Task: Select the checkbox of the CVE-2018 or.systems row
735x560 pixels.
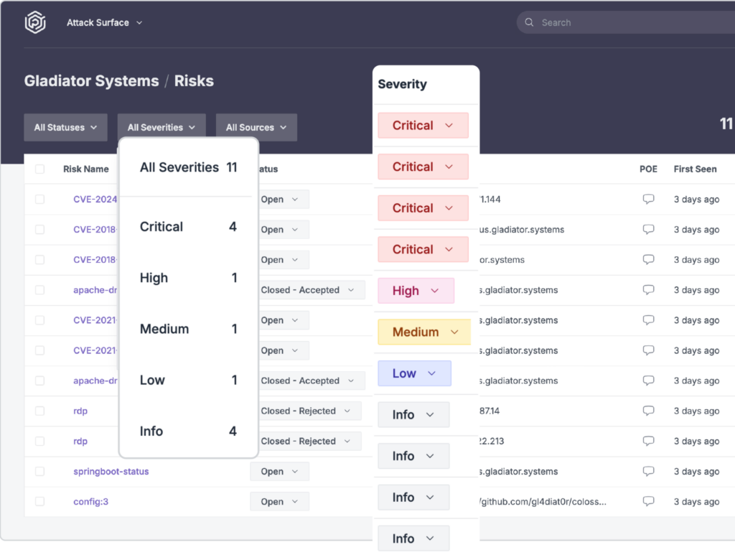Action: (x=40, y=259)
